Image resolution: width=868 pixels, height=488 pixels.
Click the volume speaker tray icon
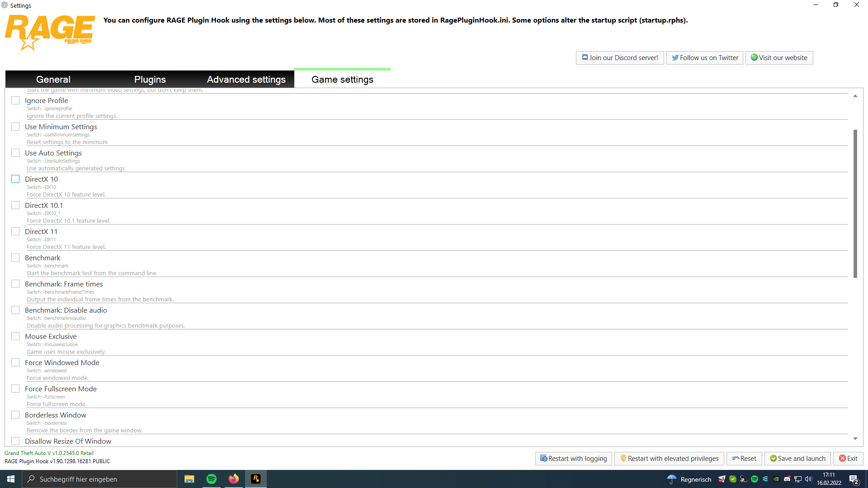808,479
